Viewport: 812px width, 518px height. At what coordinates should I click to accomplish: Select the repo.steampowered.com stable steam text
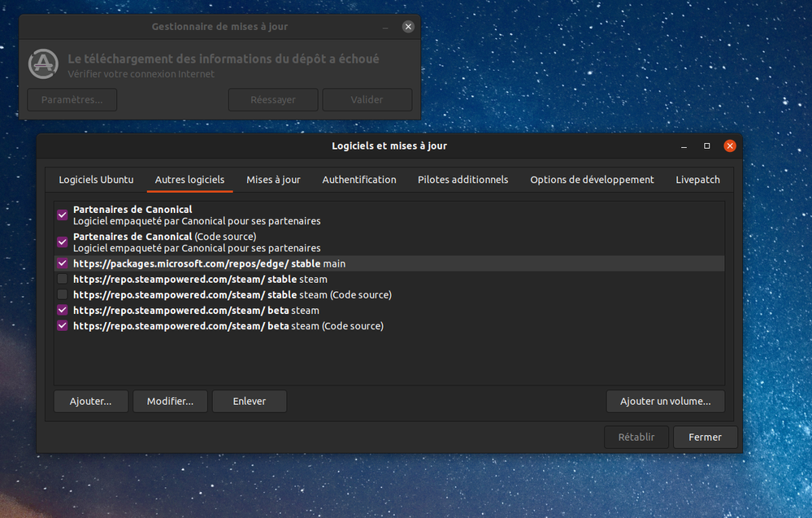tap(200, 279)
